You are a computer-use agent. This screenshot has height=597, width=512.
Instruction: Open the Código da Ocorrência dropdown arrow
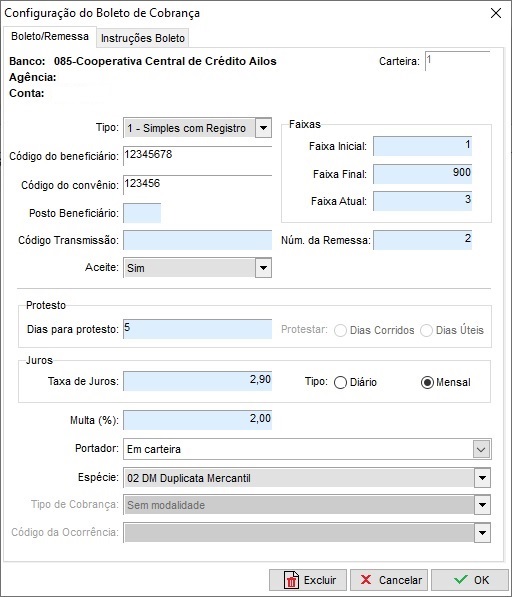482,532
